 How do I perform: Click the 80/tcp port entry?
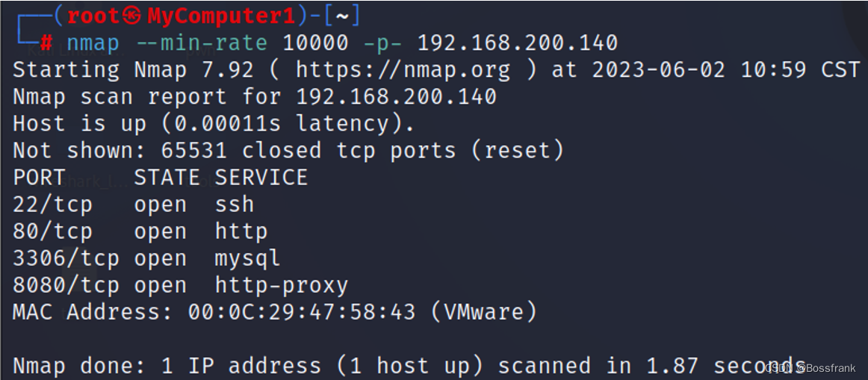(52, 231)
